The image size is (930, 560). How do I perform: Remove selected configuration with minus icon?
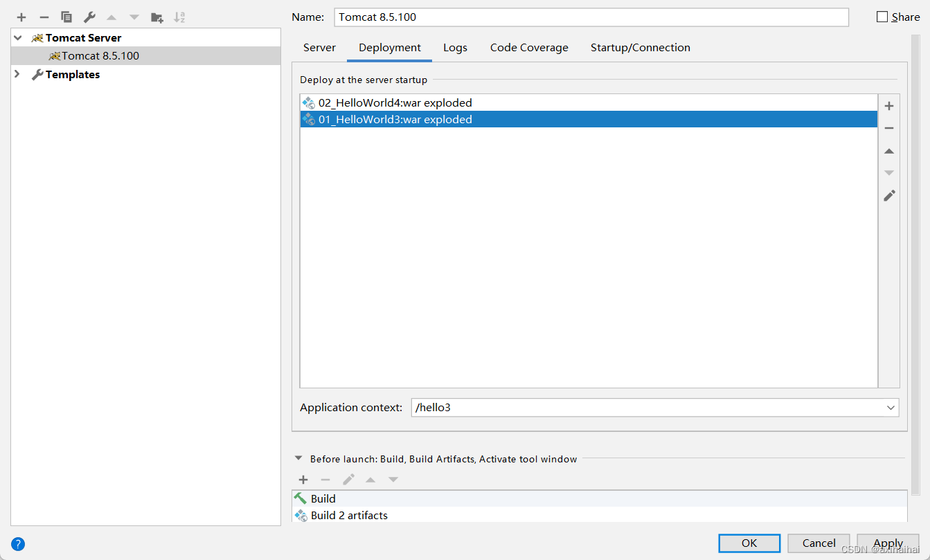tap(44, 17)
